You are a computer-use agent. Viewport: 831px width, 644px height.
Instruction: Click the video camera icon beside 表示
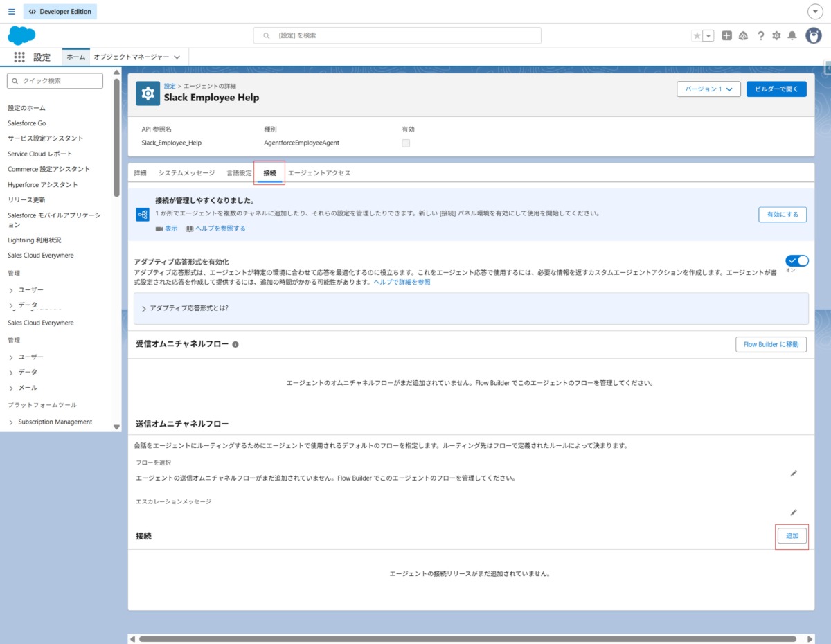tap(159, 229)
